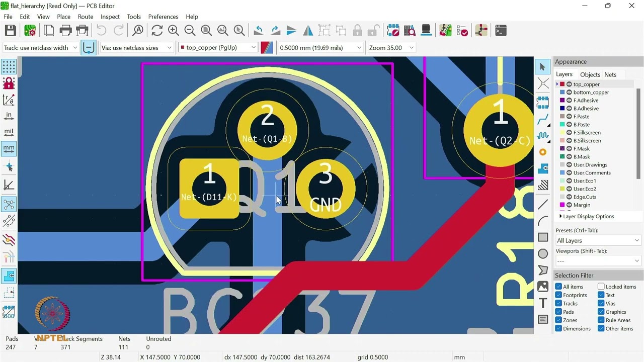This screenshot has height=362, width=644.
Task: Save the board with the floppy icon
Action: 10,31
